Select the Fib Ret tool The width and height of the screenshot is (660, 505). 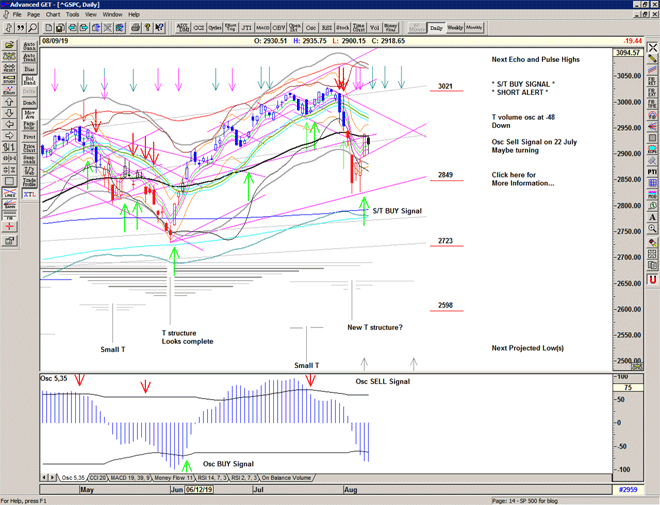coord(652,81)
